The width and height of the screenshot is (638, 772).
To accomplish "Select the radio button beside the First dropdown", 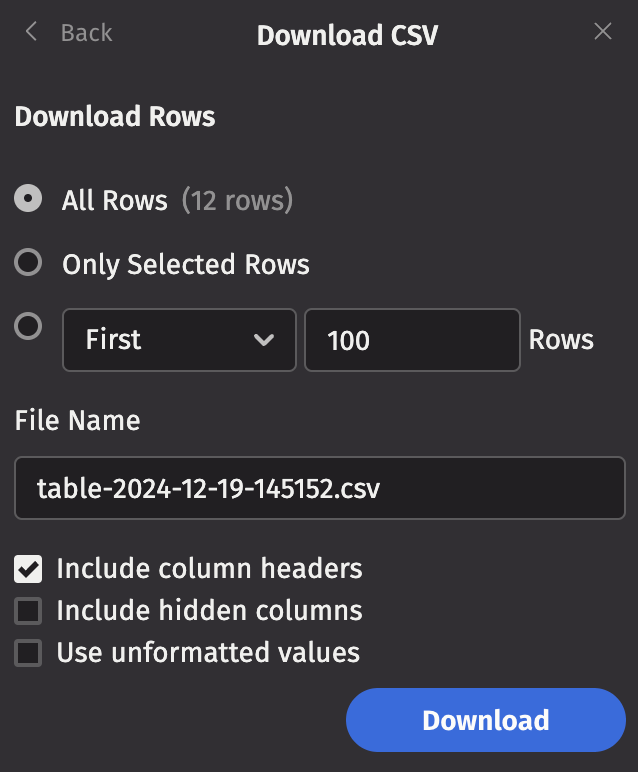I will (28, 326).
